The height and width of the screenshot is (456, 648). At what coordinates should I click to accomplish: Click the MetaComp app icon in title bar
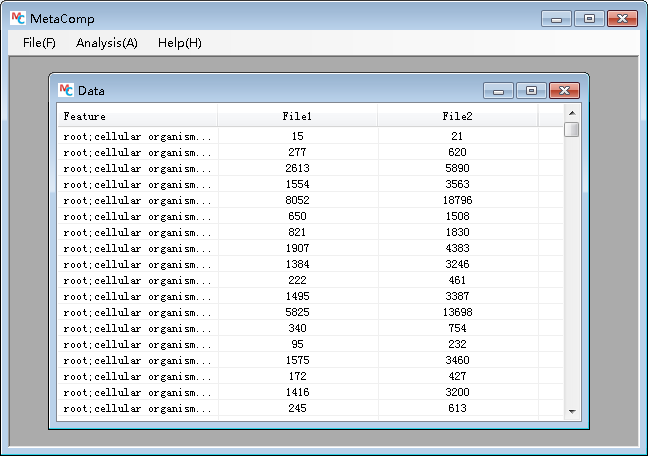pos(18,18)
